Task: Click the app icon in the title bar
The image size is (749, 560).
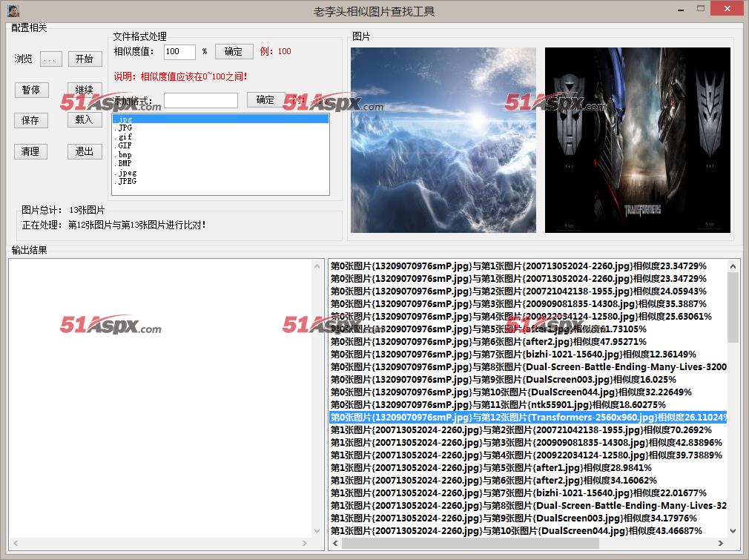Action: point(13,10)
